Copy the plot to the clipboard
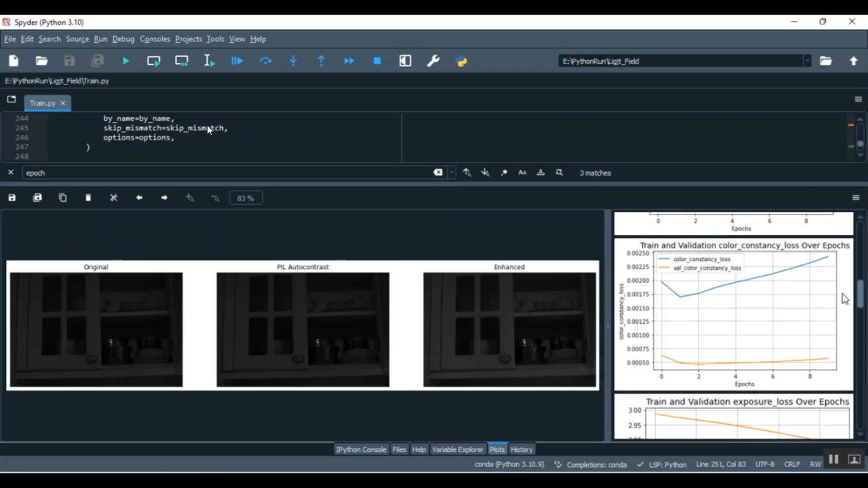Image resolution: width=868 pixels, height=488 pixels. (63, 198)
